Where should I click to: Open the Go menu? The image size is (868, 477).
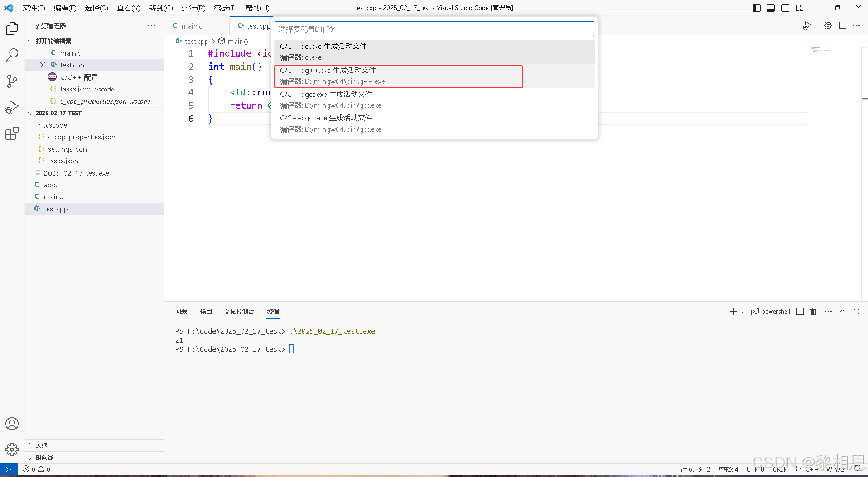(x=161, y=8)
